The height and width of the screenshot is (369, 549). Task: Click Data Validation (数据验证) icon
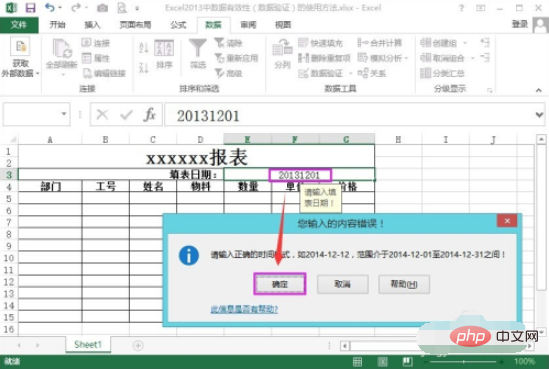tap(303, 73)
